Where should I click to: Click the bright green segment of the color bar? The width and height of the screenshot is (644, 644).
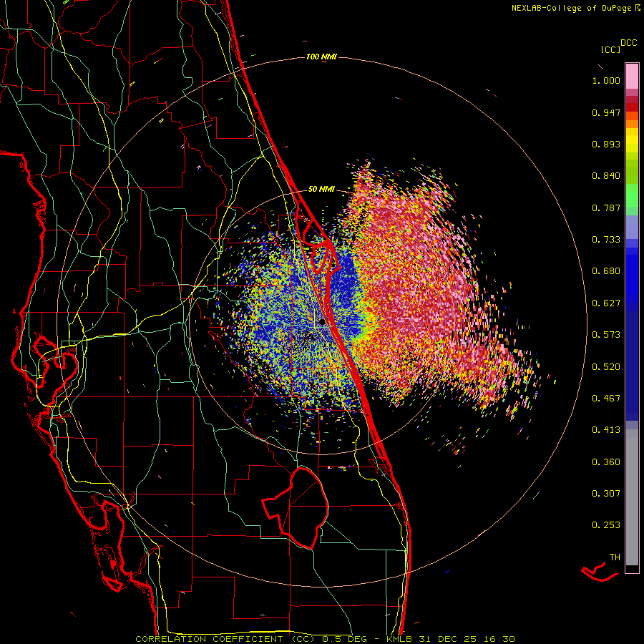click(x=632, y=195)
